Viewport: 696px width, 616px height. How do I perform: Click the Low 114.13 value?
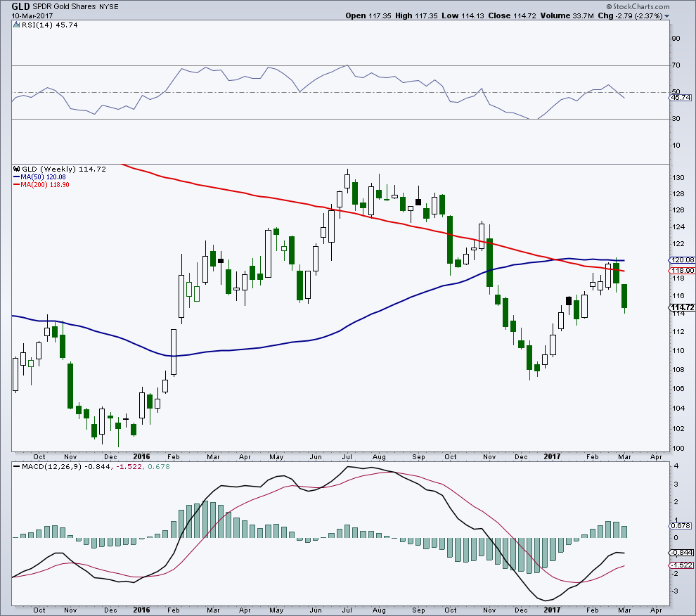pos(463,15)
